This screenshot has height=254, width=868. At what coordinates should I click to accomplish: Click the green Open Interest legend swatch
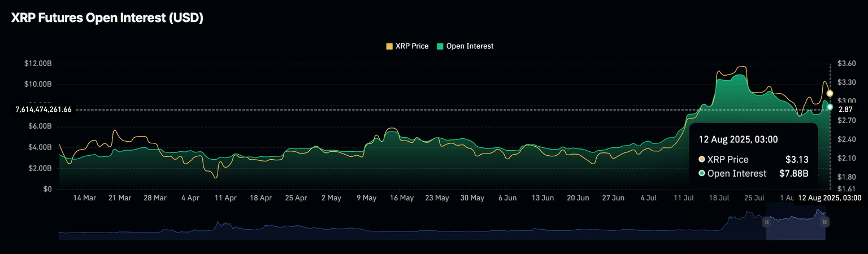coord(440,46)
